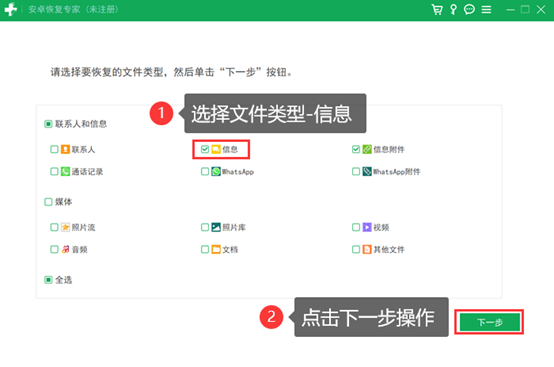The width and height of the screenshot is (554, 367).
Task: Open the shopping cart purchase icon
Action: click(x=437, y=10)
